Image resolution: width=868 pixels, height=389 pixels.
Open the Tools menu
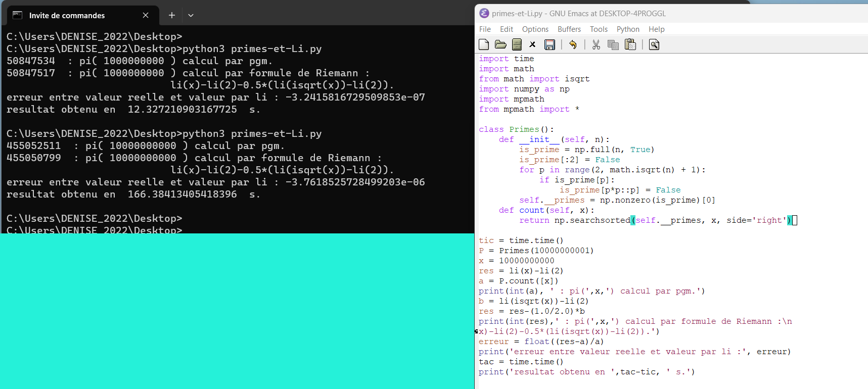pyautogui.click(x=599, y=29)
